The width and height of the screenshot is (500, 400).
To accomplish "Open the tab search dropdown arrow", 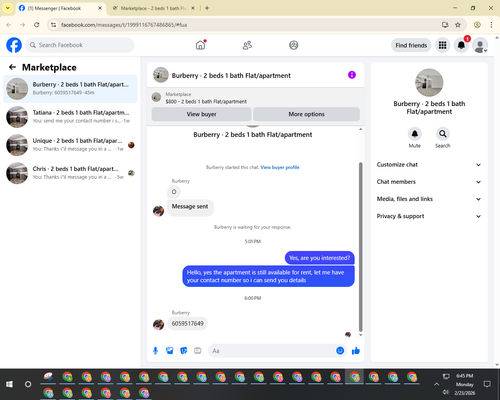I will tap(8, 8).
